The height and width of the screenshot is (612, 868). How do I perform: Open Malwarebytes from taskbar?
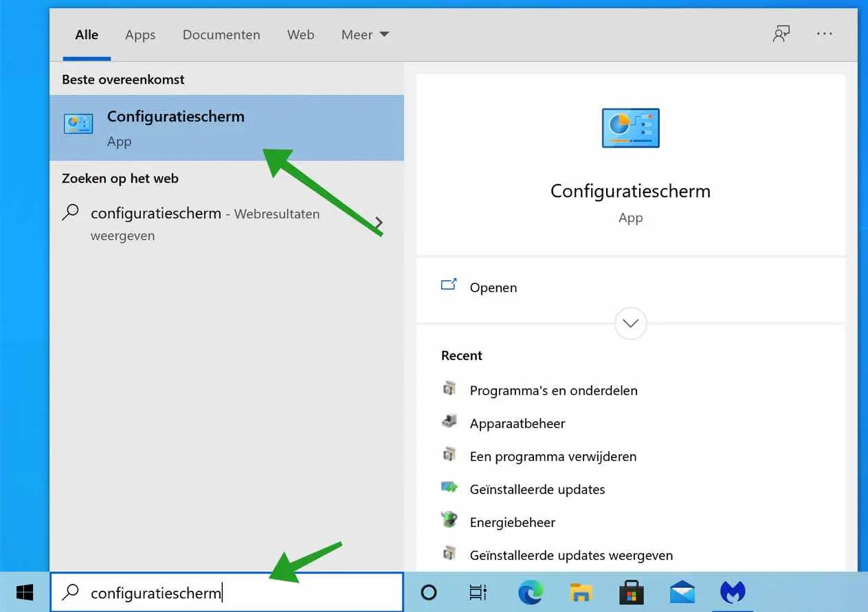pyautogui.click(x=733, y=592)
